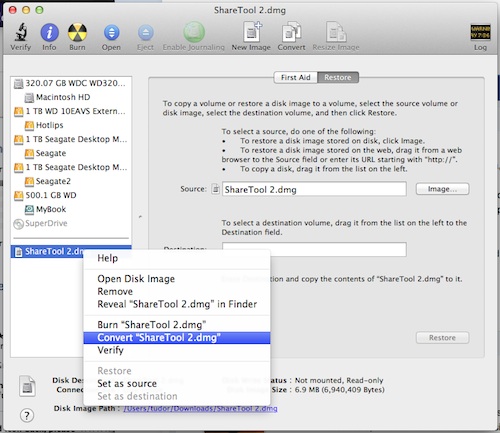Open the Disk Image Path link
This screenshot has width=500, height=433.
(200, 408)
